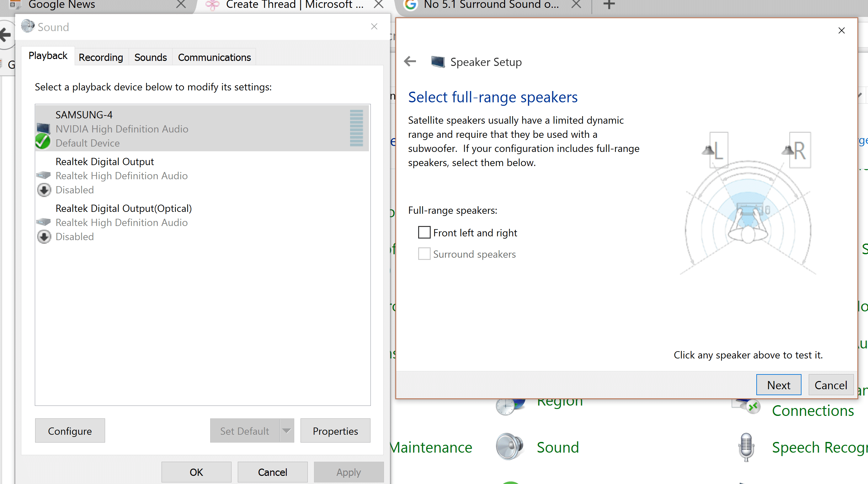The width and height of the screenshot is (868, 484).
Task: Toggle the Surround speakers checkbox
Action: (x=424, y=254)
